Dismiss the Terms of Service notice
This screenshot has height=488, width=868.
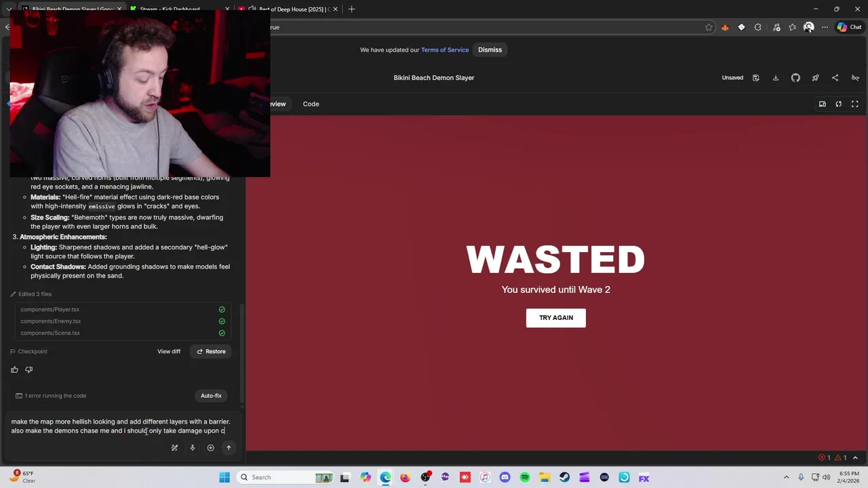click(x=490, y=49)
